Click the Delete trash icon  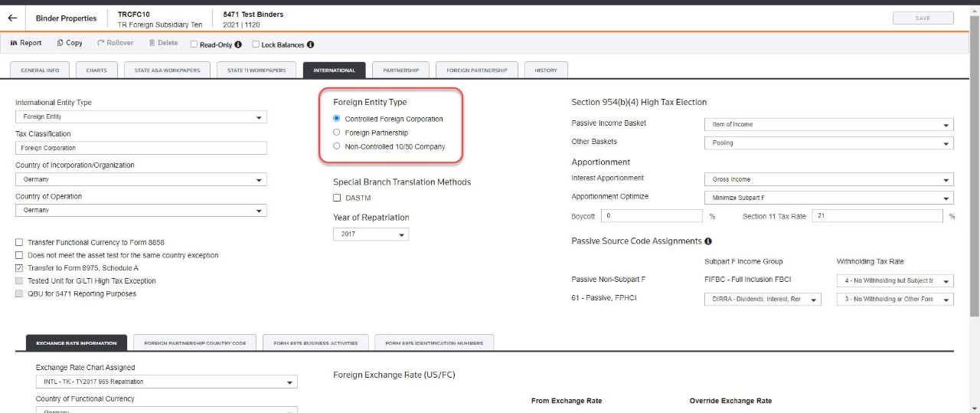coord(152,44)
